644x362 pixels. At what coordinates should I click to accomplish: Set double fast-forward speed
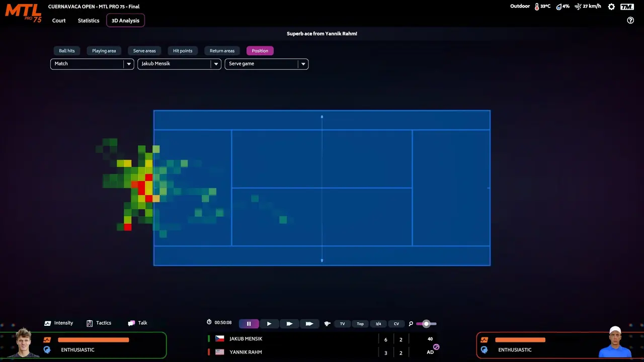pos(289,324)
